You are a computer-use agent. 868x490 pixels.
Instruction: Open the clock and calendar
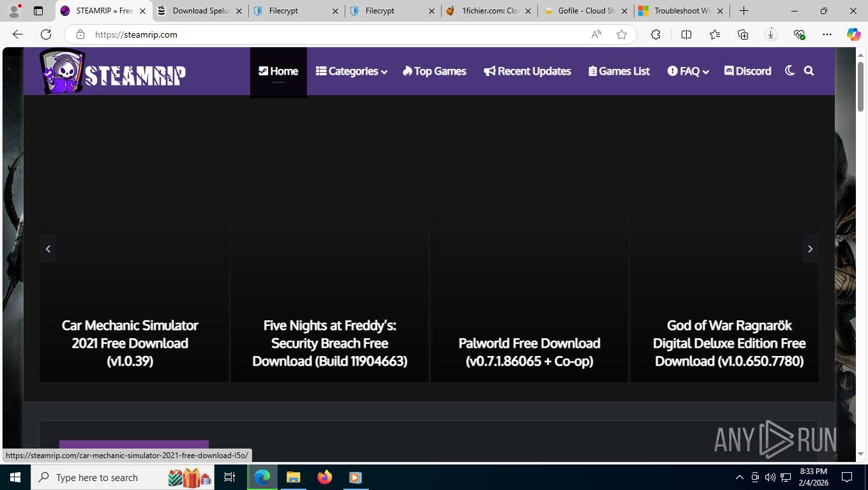[x=814, y=477]
